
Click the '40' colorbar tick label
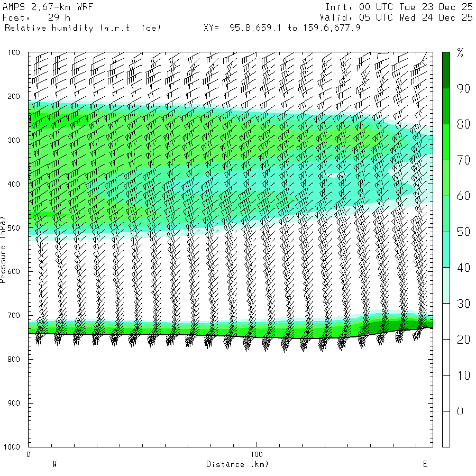tap(463, 268)
